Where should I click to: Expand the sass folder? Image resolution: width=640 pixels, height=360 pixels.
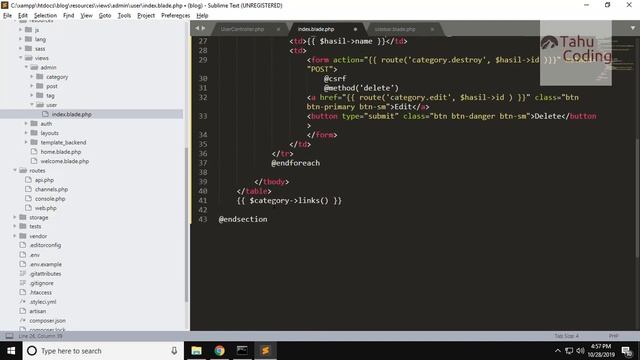(20, 49)
